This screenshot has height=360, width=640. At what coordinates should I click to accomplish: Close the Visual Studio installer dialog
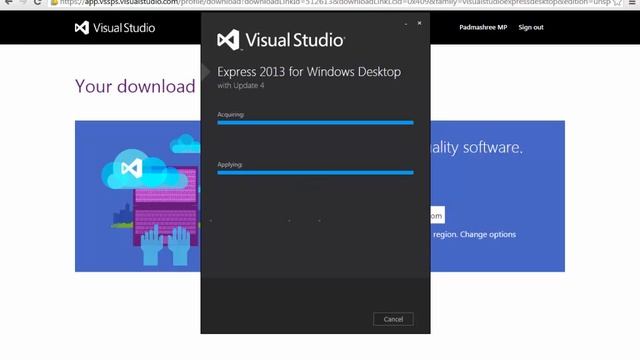(x=419, y=23)
